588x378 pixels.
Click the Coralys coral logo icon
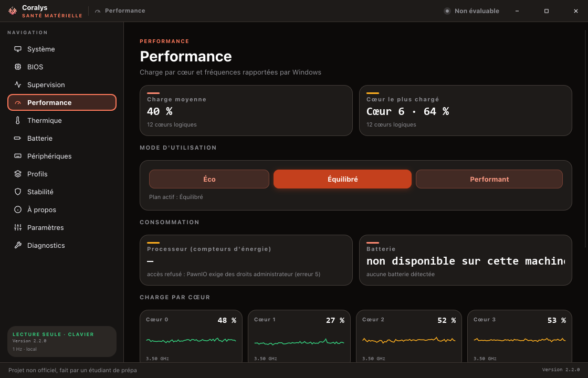click(13, 11)
